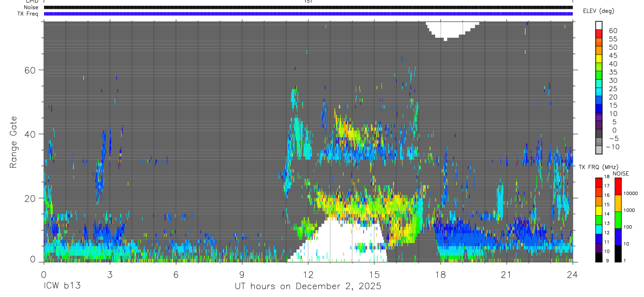Screen dimensions: 644x297
Task: Click the 12 tick on UT hours axis
Action: (308, 274)
